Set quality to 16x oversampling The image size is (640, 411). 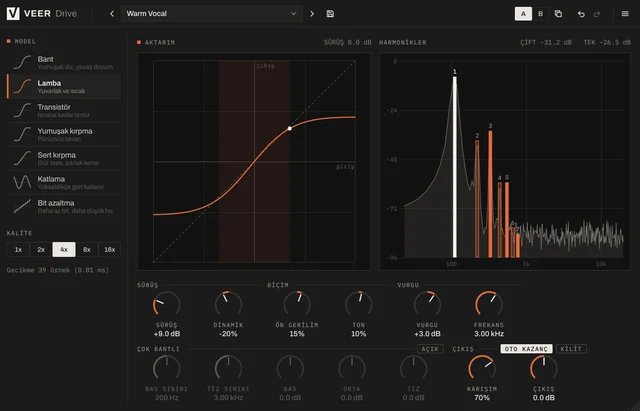pyautogui.click(x=110, y=249)
